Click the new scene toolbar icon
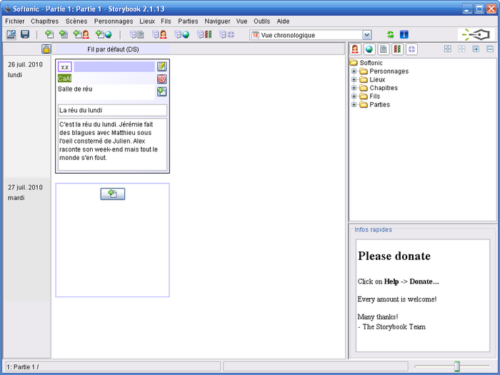The width and height of the screenshot is (500, 375). click(x=49, y=34)
